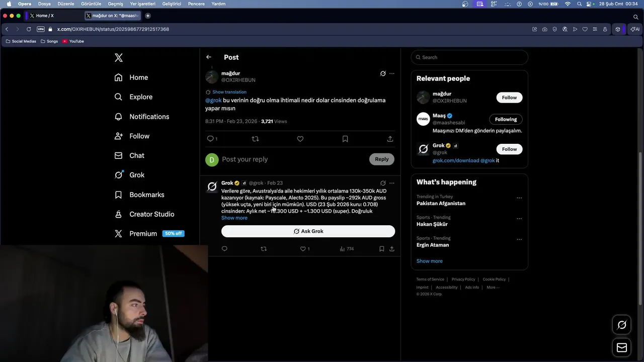Open the Social Medias bookmarks folder
Viewport: 644px width, 362px height.
coord(21,41)
